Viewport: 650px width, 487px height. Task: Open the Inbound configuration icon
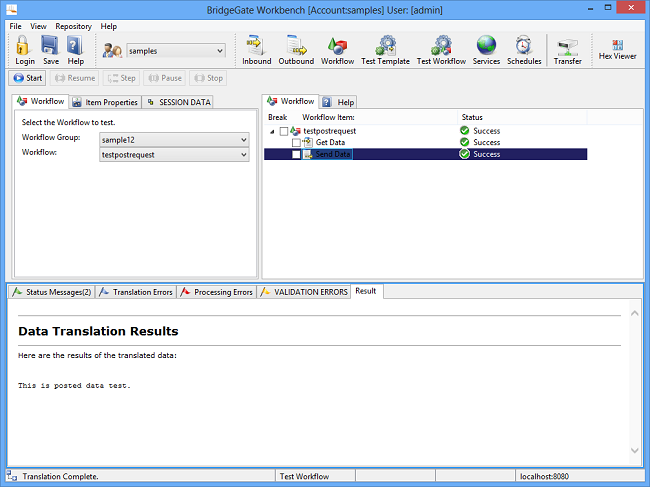point(256,48)
